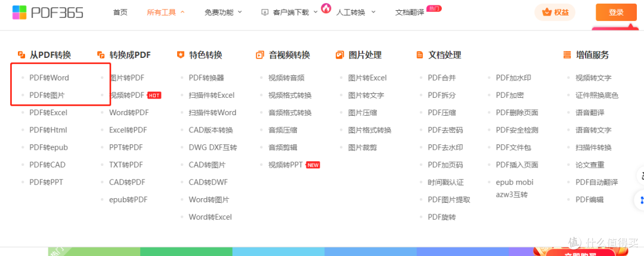The width and height of the screenshot is (644, 256).
Task: Select 扫描件转Word
Action: (x=213, y=113)
